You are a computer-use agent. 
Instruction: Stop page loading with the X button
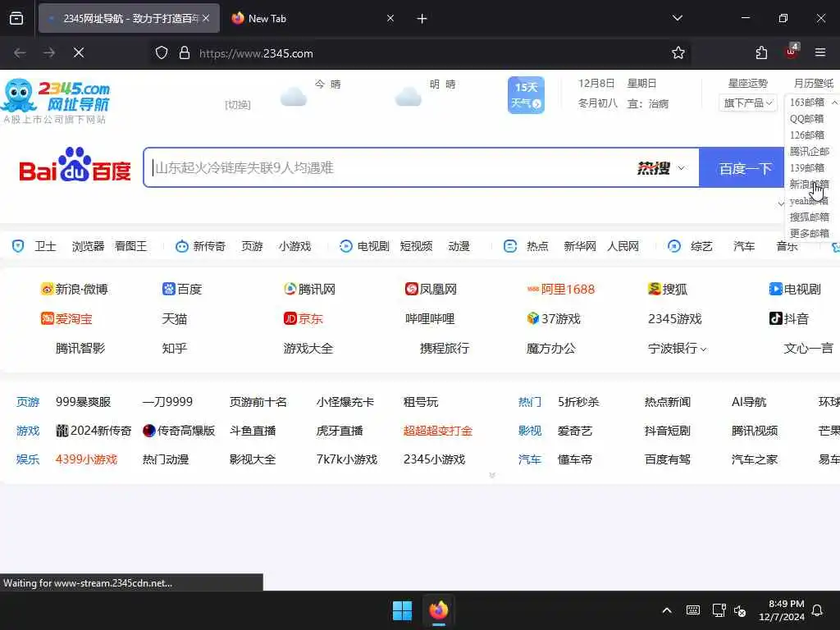click(79, 52)
